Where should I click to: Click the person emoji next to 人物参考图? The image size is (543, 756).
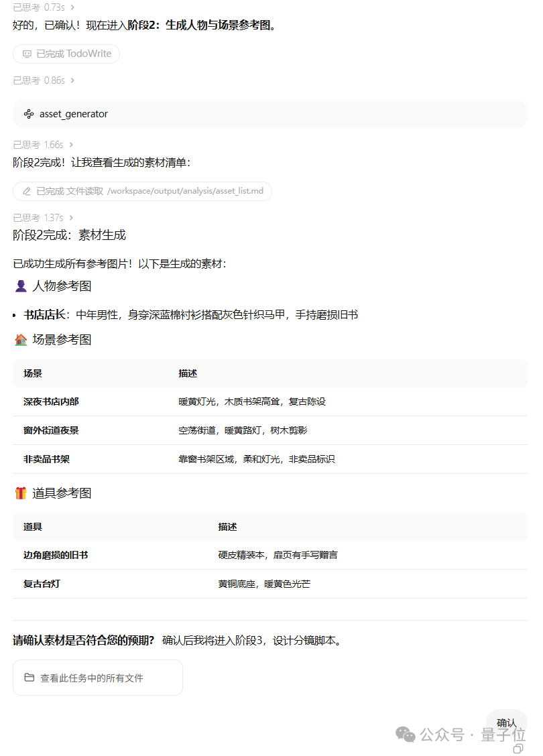(x=20, y=286)
